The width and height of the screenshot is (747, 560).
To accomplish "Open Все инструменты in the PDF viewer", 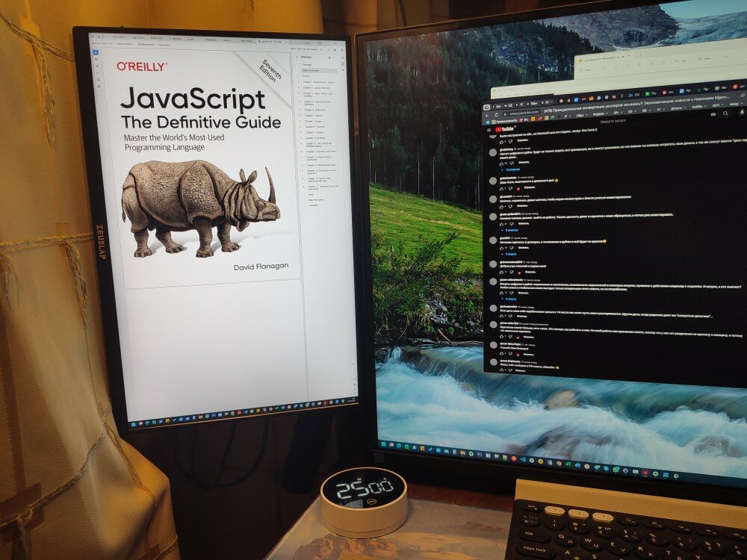I will click(x=102, y=43).
